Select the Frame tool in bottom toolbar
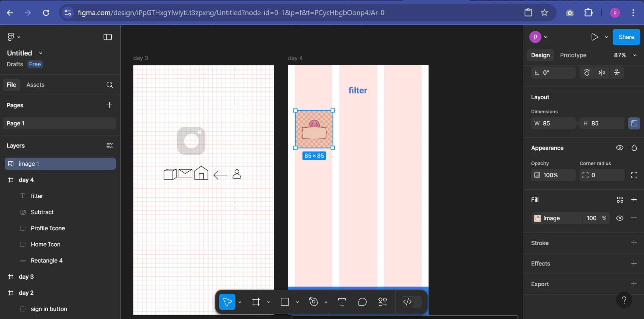 tap(256, 302)
